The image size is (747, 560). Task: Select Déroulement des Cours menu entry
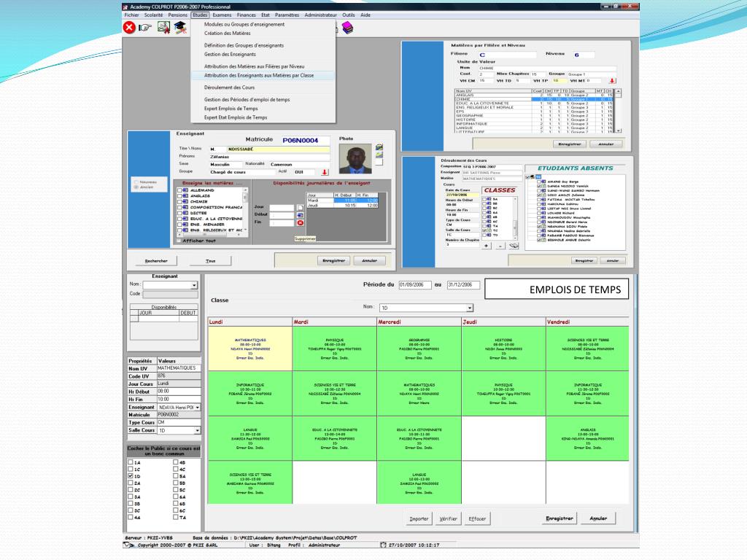pos(229,87)
